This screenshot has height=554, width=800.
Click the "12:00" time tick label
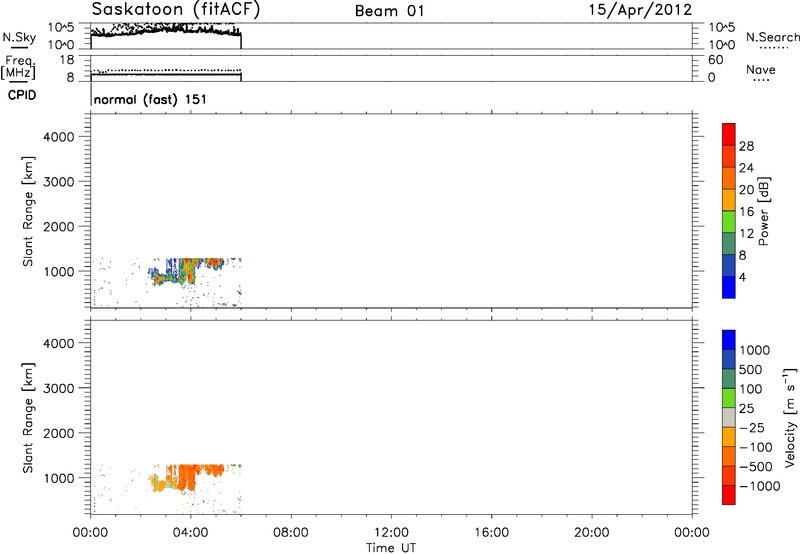391,533
